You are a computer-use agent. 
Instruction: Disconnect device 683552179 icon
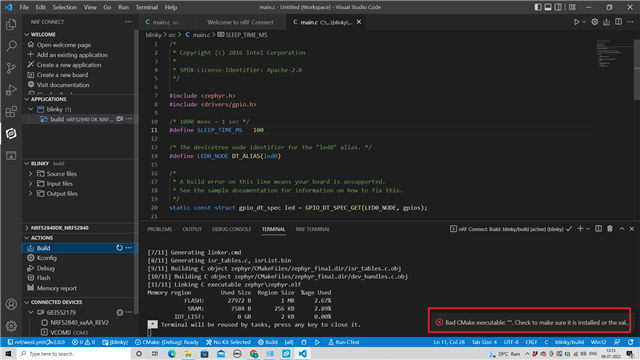pos(120,312)
